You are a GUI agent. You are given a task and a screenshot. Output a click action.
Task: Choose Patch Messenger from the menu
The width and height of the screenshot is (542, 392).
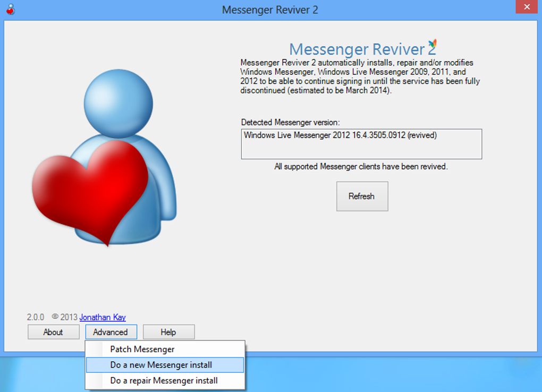[165, 349]
